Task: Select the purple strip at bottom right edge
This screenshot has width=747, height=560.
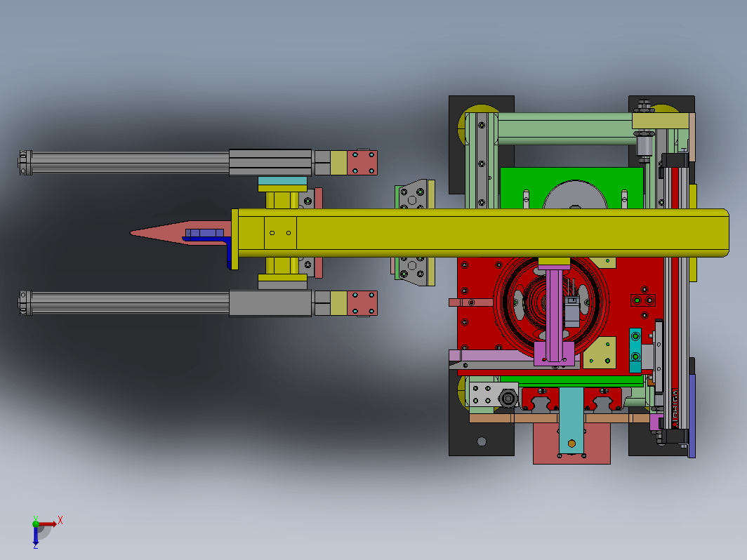Action: [692, 415]
